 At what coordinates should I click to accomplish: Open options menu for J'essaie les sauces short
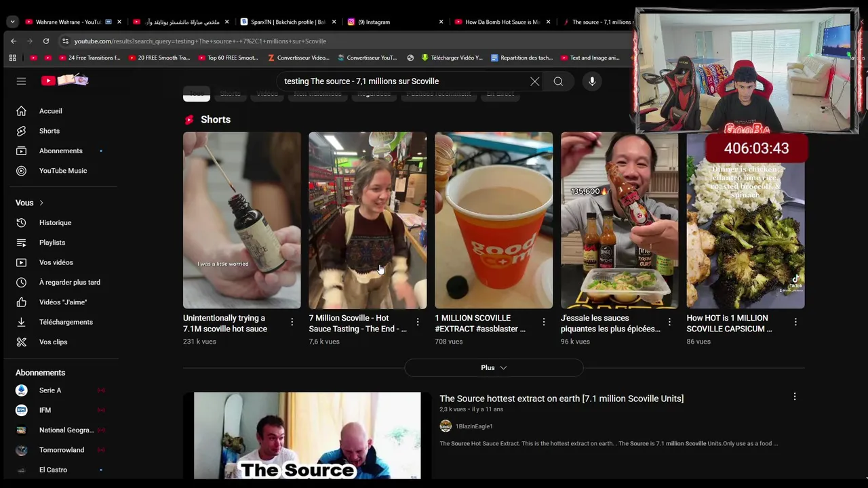(x=669, y=322)
